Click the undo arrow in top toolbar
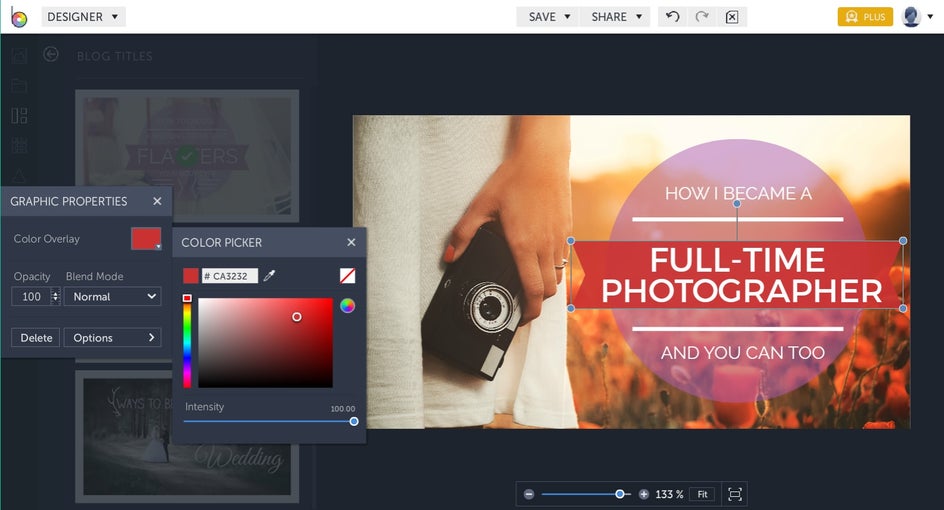This screenshot has height=510, width=944. click(x=673, y=17)
